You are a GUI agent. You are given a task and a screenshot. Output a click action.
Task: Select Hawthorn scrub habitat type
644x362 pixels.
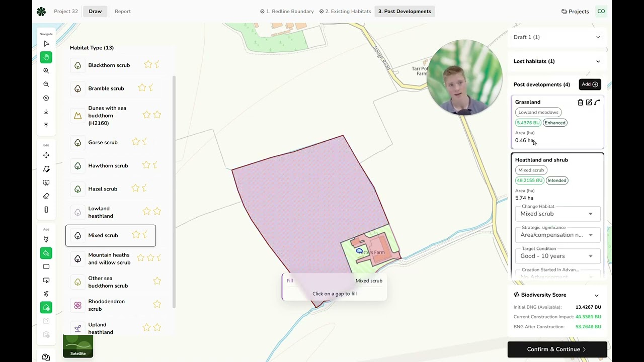111,165
